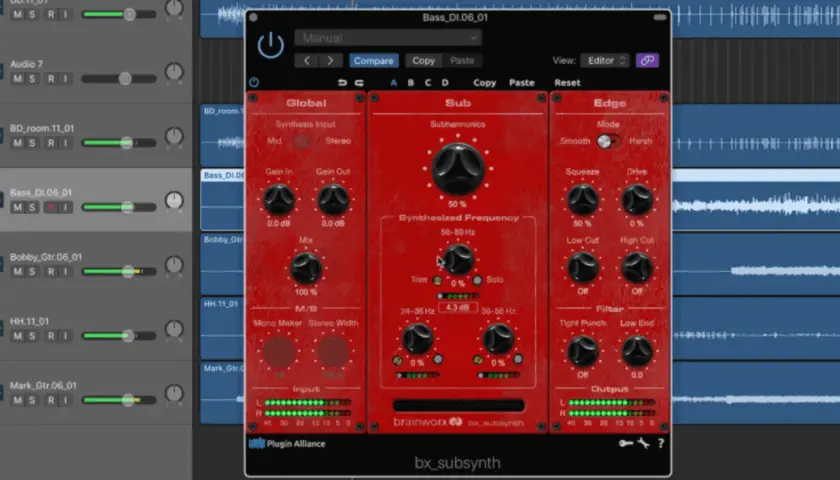Adjust volume fader on Audio 7 track
840x480 pixels.
(x=125, y=79)
